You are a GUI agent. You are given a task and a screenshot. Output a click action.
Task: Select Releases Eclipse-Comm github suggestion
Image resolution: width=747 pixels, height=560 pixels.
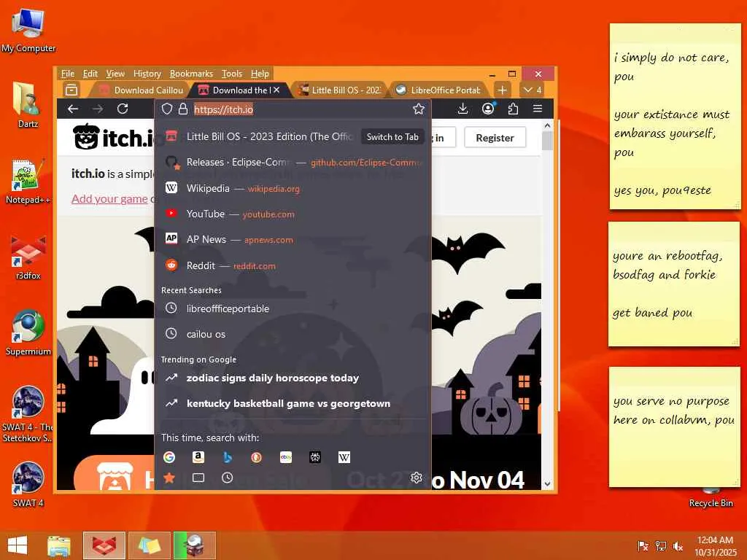click(x=293, y=163)
